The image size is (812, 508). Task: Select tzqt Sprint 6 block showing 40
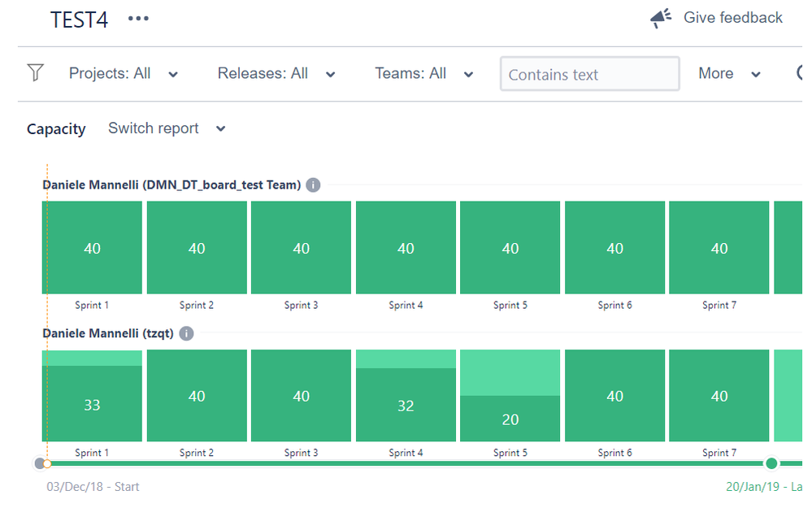click(614, 396)
